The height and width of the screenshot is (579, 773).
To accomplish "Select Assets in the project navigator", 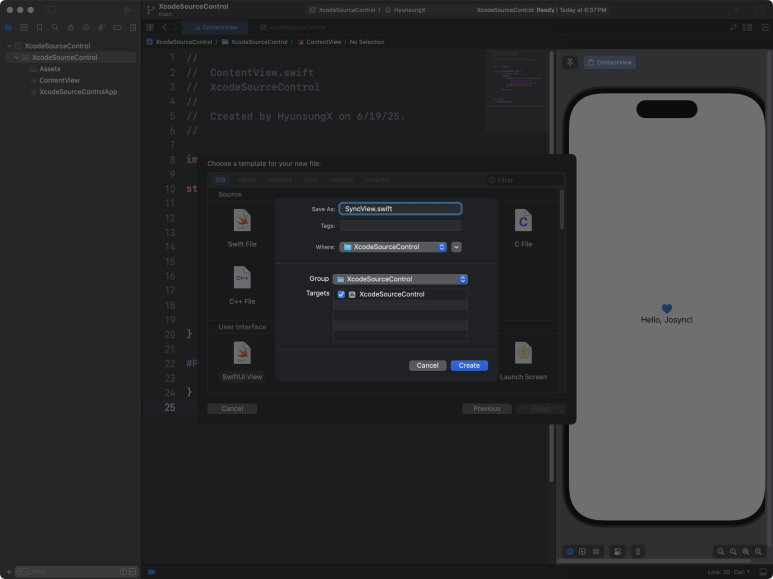I will coord(50,69).
